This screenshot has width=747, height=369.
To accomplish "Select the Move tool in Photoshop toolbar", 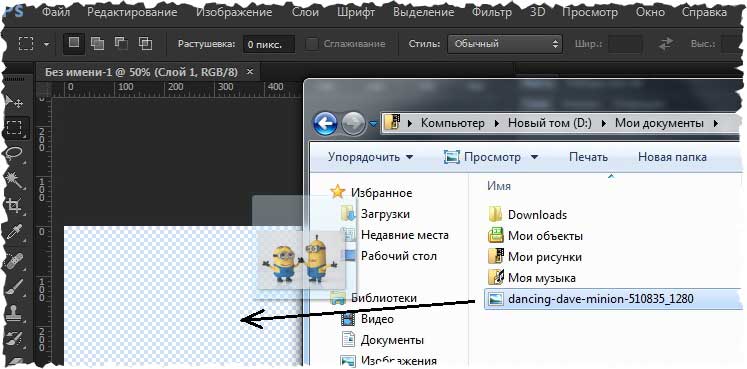I will tap(14, 101).
